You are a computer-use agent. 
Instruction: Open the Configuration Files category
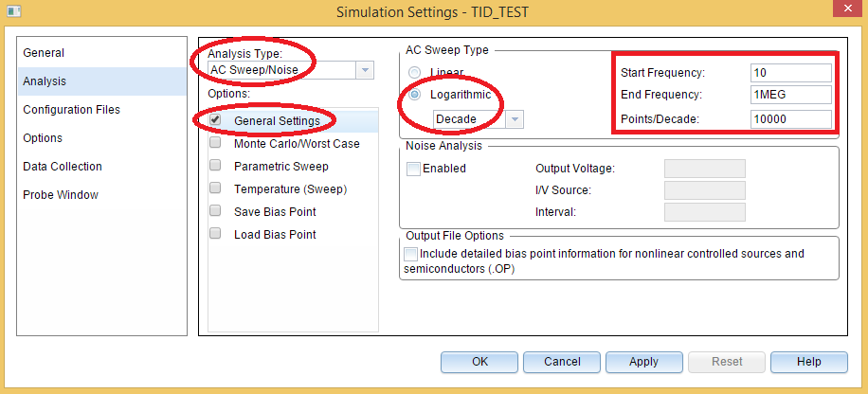101,110
